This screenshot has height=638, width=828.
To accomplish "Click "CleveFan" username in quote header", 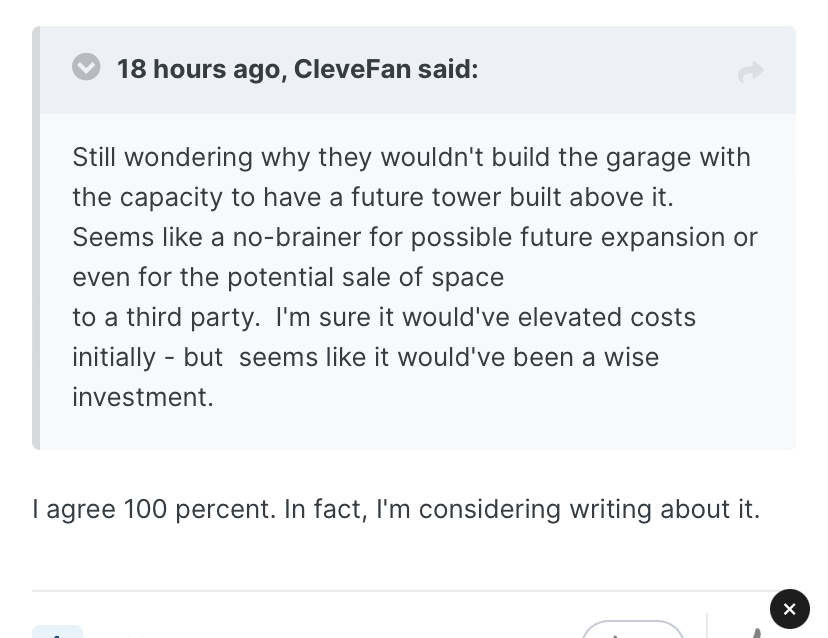I will (x=352, y=69).
